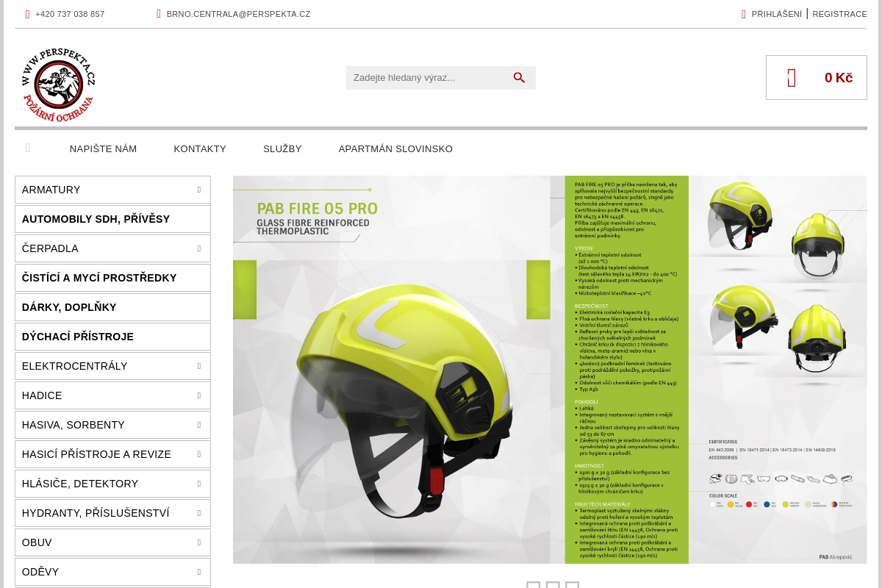
Task: Open the shopping cart icon
Action: click(792, 78)
